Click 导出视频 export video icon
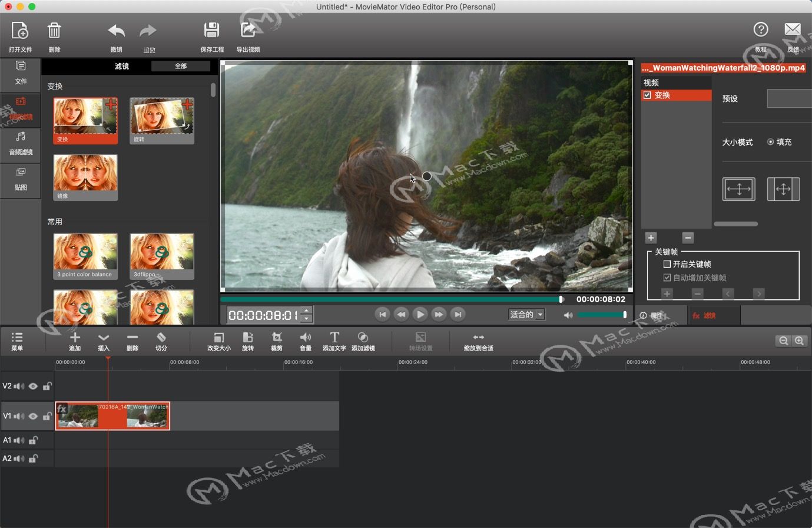Viewport: 812px width, 528px height. 248,31
